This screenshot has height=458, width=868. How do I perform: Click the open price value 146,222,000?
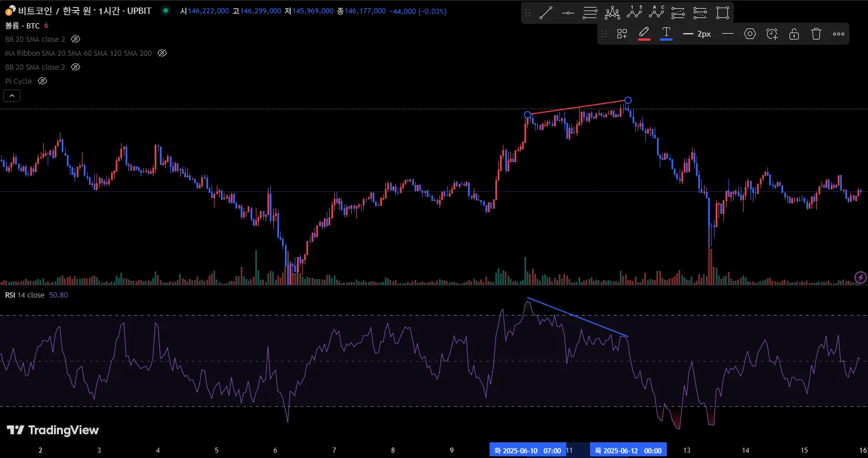(208, 10)
